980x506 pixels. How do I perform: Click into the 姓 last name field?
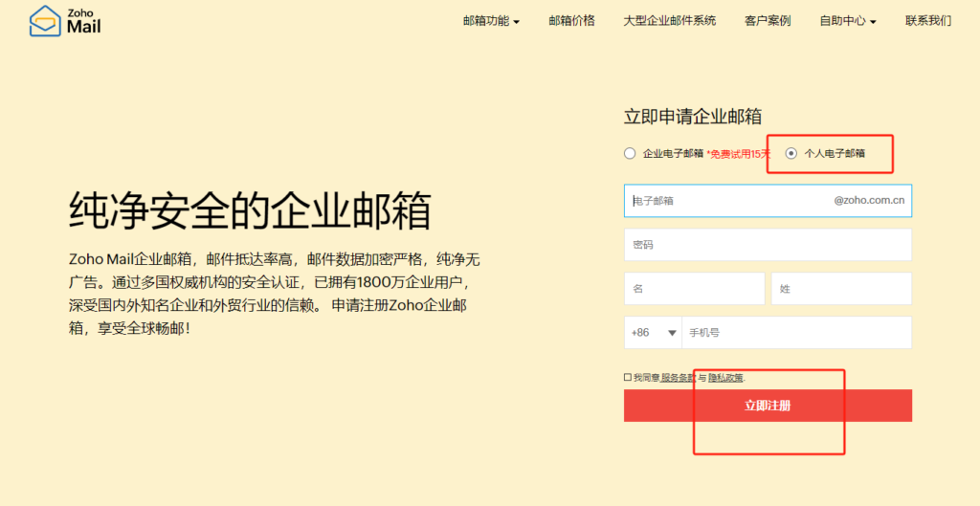click(x=841, y=289)
